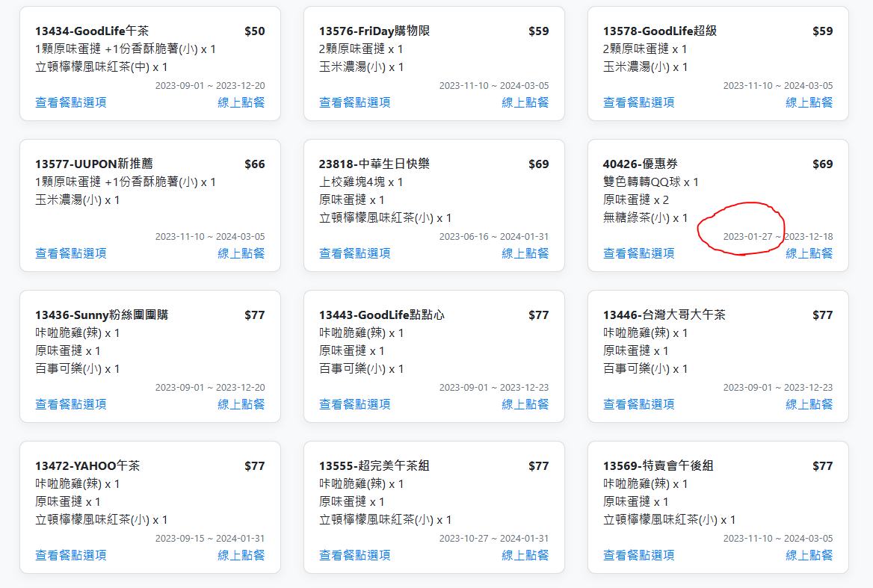Open 查看餐點選項 on 13577-UUPON新推薦 card
Image resolution: width=873 pixels, height=588 pixels.
(x=70, y=253)
